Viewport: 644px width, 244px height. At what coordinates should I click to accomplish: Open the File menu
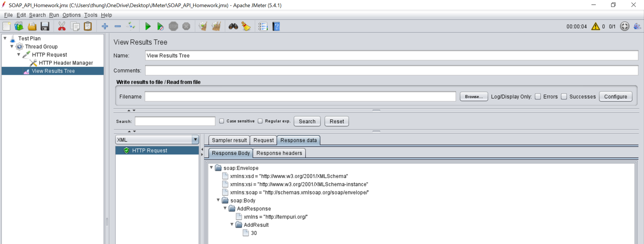(8, 15)
